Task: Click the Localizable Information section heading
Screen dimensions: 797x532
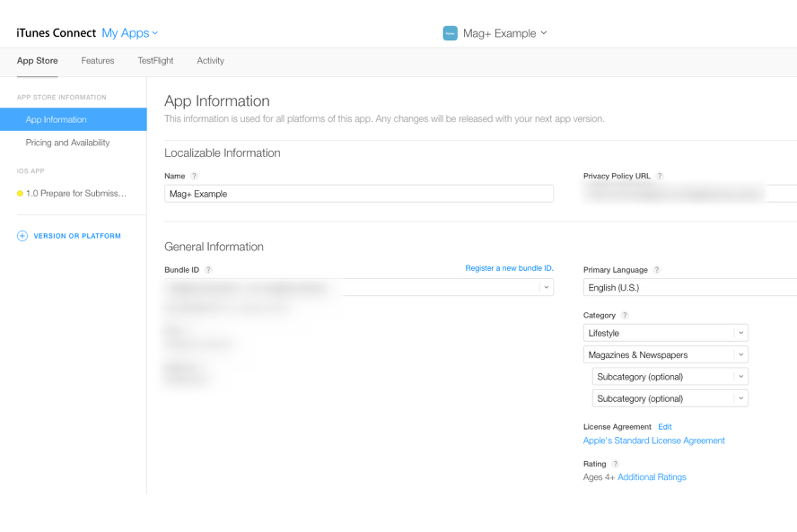Action: [x=222, y=153]
